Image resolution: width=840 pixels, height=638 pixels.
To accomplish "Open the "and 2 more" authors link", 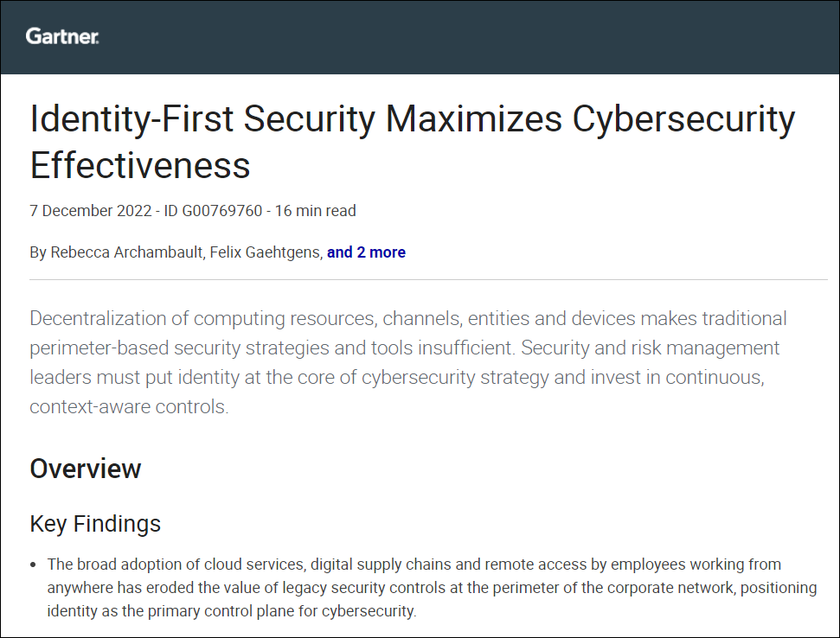I will pos(366,252).
